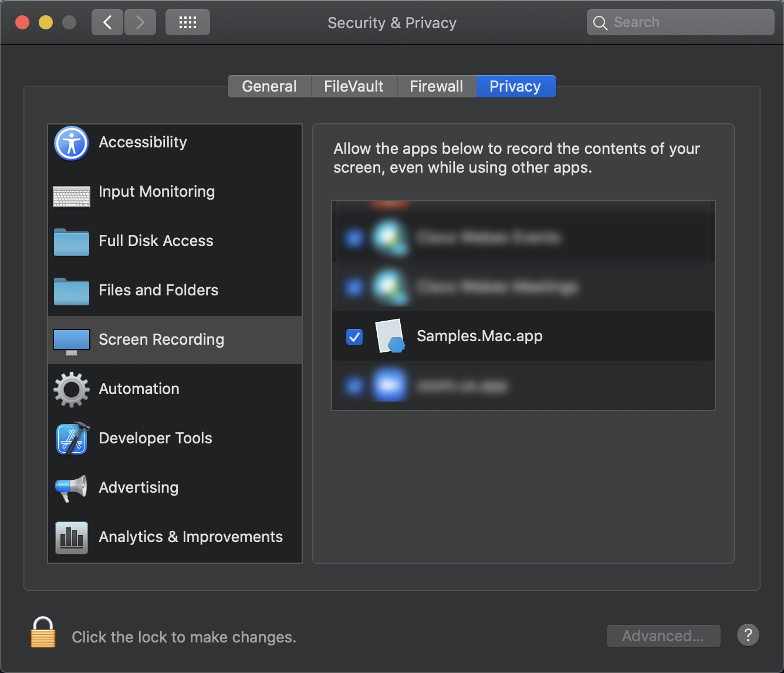Click 'Click the lock to make changes.' text
Viewport: 784px width, 673px height.
(184, 637)
